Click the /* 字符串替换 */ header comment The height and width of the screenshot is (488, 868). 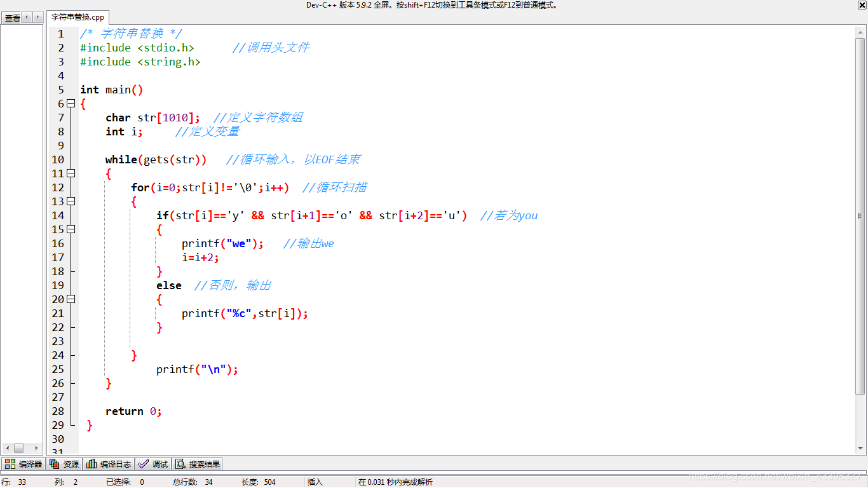coord(132,34)
